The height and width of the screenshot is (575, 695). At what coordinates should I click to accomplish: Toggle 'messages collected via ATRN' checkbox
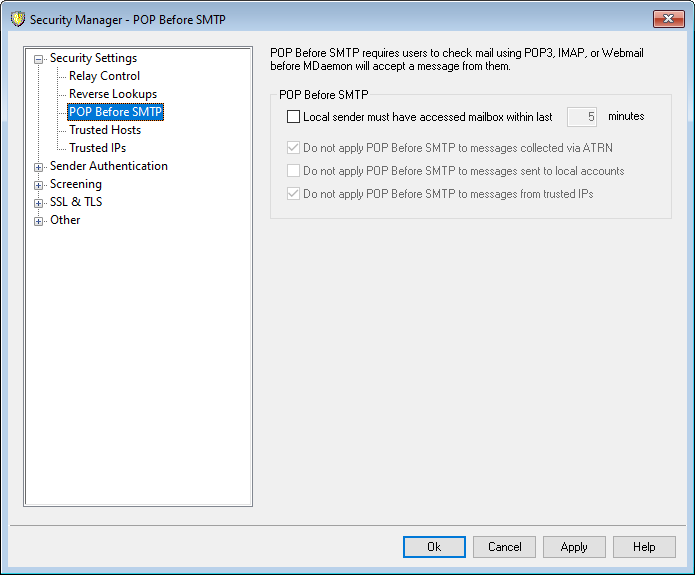(294, 148)
